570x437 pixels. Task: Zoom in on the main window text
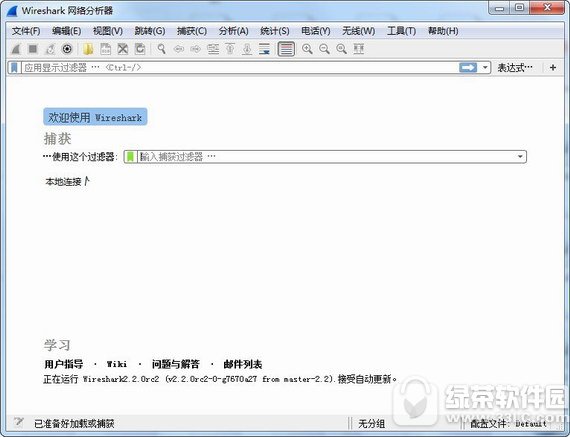[307, 49]
